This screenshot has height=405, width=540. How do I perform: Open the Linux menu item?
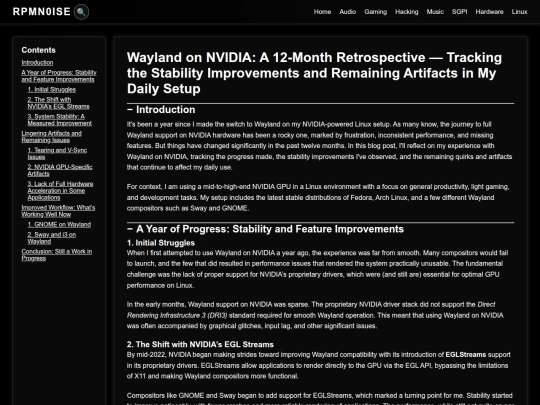click(x=519, y=12)
